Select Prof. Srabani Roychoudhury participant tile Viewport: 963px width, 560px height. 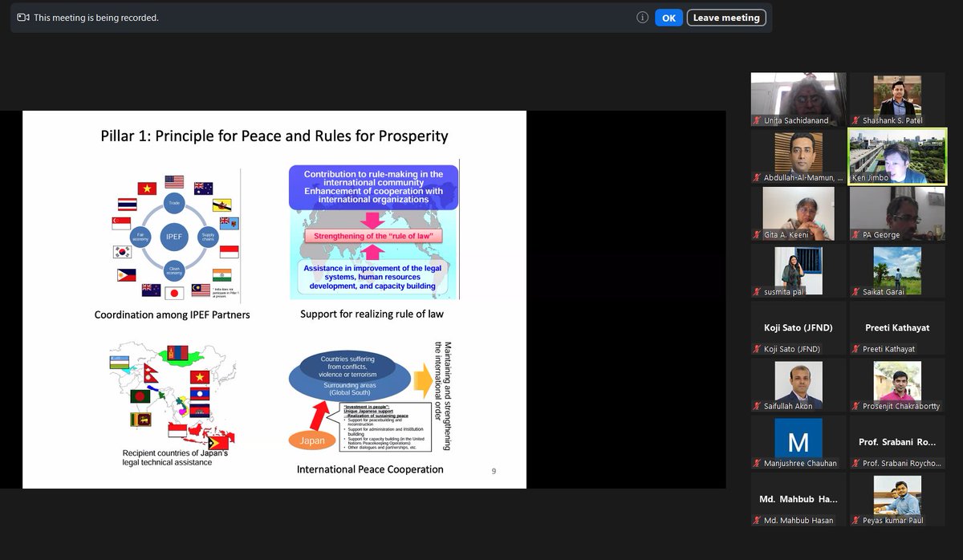[897, 442]
